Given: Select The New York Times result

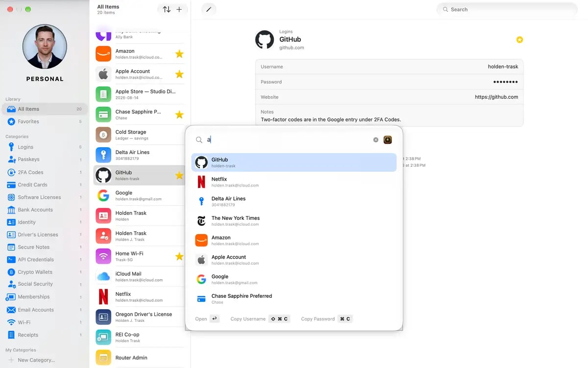Looking at the screenshot, I should click(294, 221).
